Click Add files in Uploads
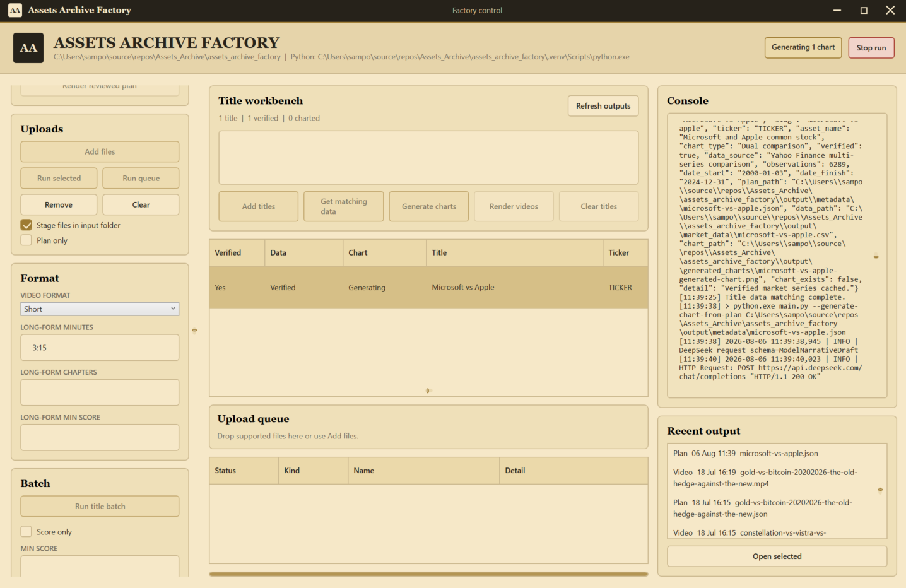906x588 pixels. (x=100, y=151)
